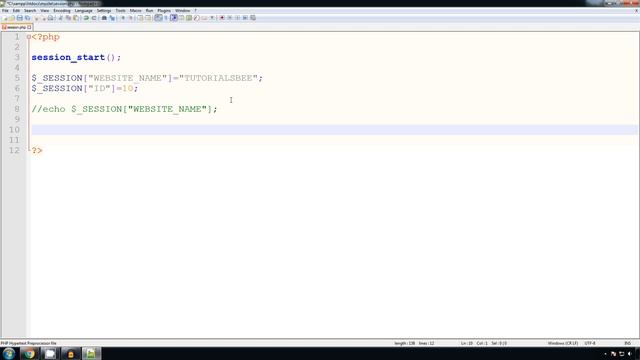The image size is (640, 360).
Task: Open the Macro menu
Action: pos(136,11)
